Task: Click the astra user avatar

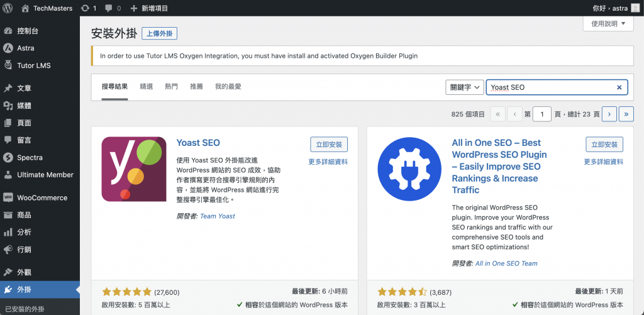Action: 635,8
